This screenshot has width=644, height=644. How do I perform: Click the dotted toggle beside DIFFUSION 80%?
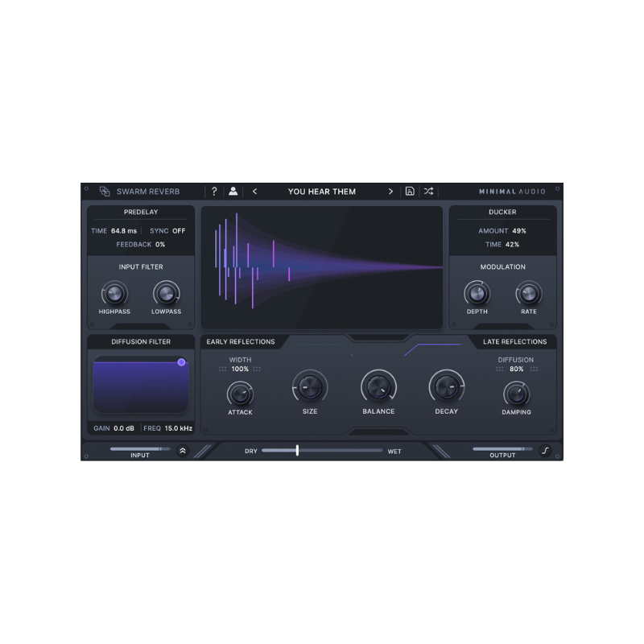coord(500,369)
